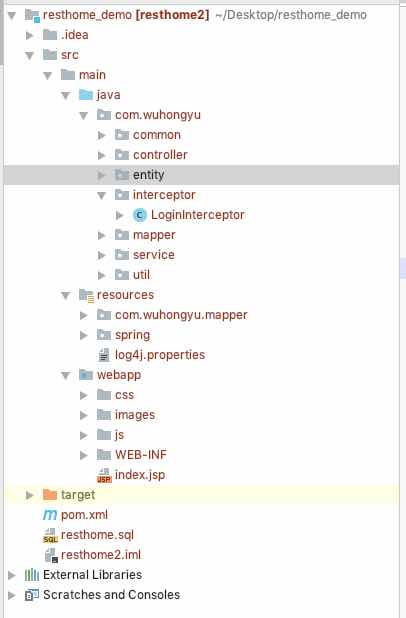406x618 pixels.
Task: Click the External Libraries icon
Action: (x=32, y=575)
